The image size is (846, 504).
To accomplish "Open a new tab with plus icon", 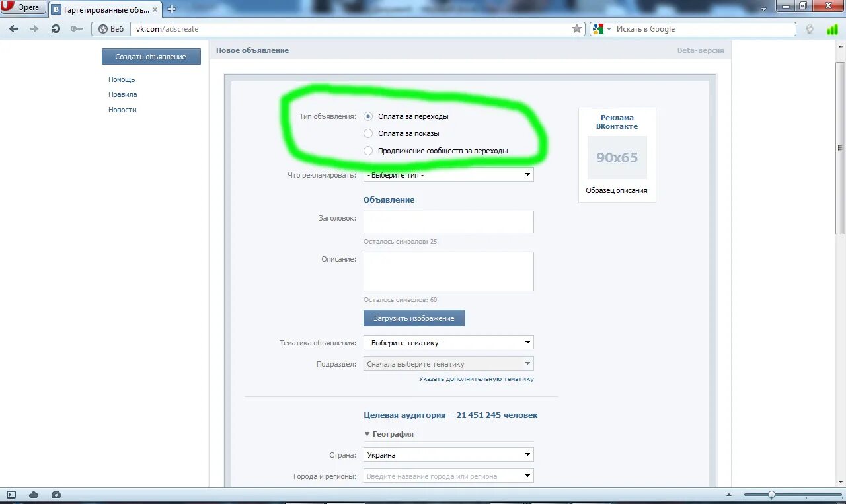I will point(172,9).
